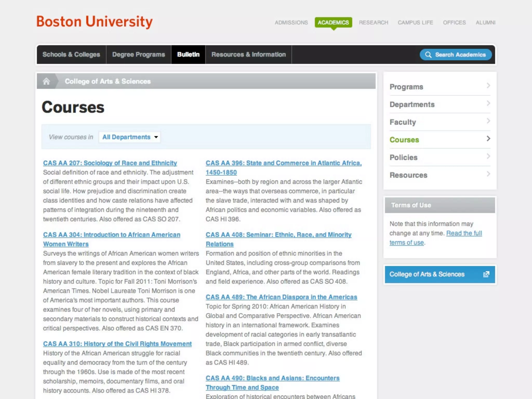Viewport: 532px width, 399px height.
Task: Click Read the full terms of use
Action: click(464, 233)
